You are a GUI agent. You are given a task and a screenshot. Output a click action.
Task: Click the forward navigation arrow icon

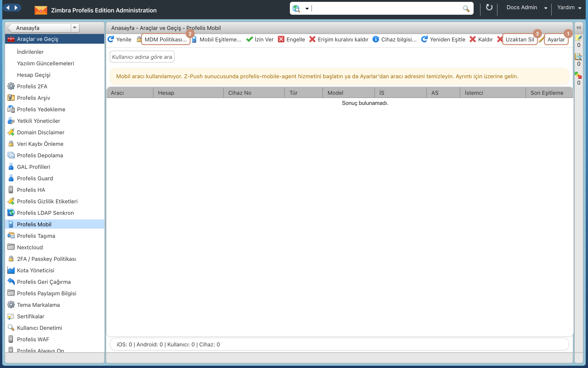[16, 8]
